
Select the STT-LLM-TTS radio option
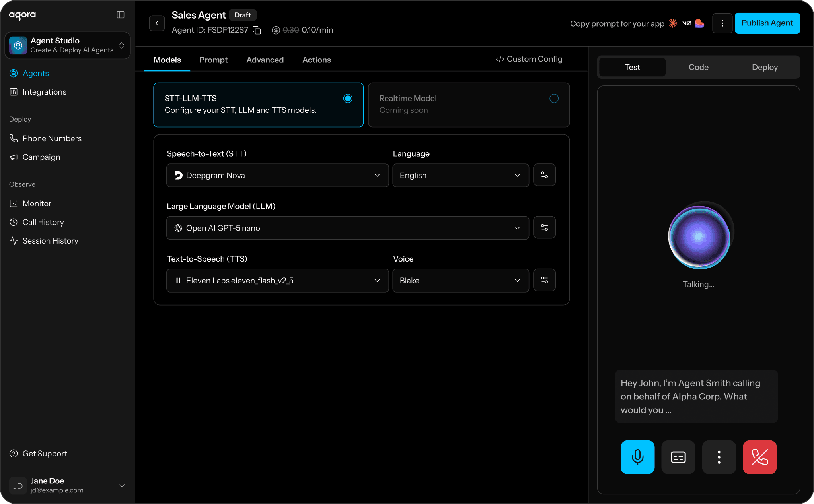347,98
